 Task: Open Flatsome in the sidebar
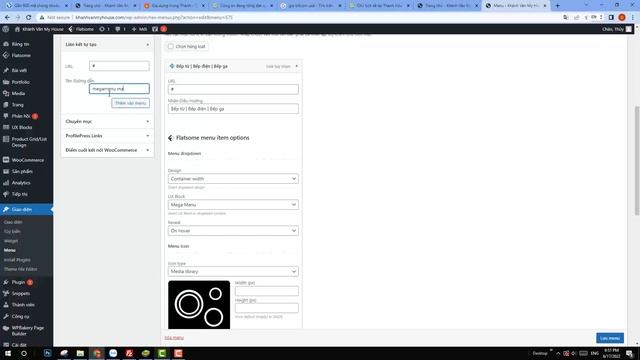[21, 56]
